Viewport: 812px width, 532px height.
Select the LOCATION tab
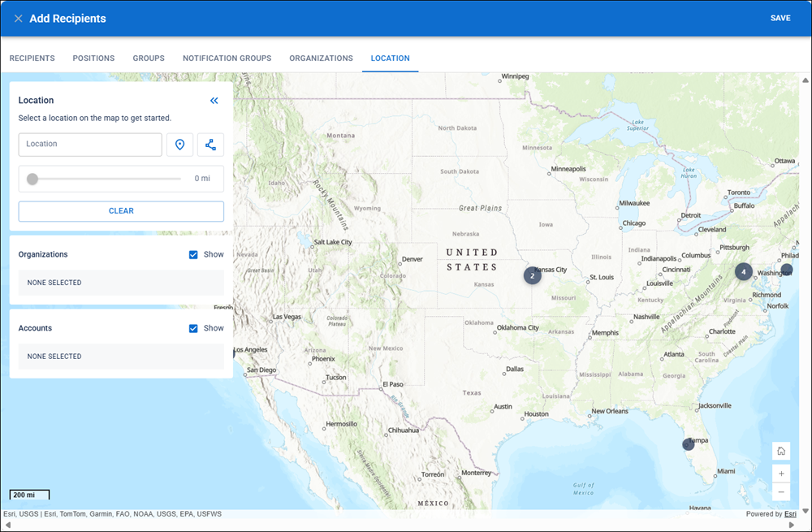[390, 58]
